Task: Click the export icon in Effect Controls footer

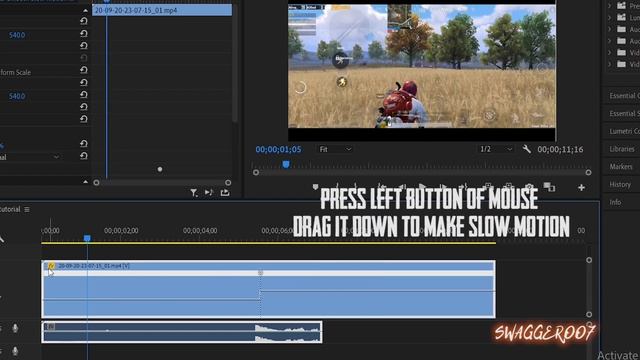Action: click(224, 192)
